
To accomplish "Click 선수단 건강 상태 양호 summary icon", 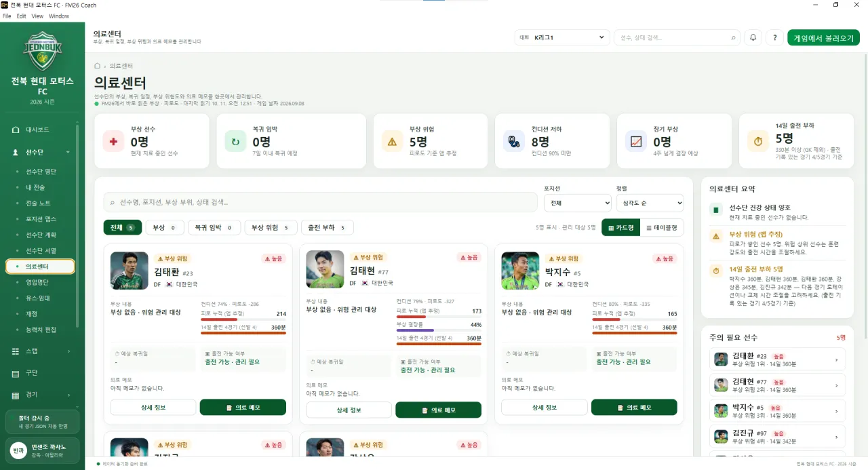I will (715, 210).
